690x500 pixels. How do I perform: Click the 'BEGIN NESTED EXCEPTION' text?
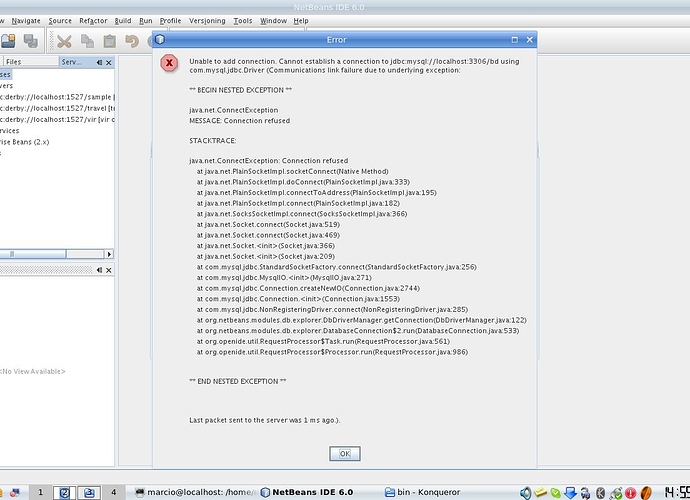pos(240,90)
